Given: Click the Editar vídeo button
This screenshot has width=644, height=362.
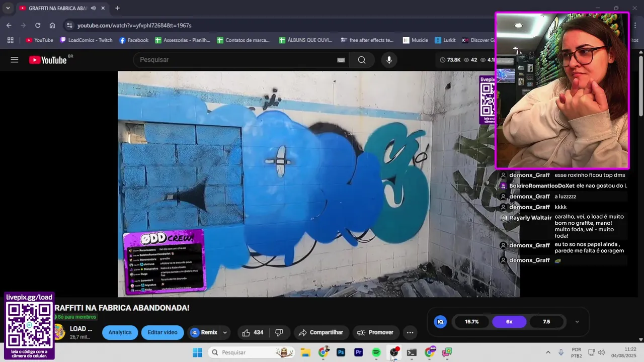Looking at the screenshot, I should tap(163, 332).
